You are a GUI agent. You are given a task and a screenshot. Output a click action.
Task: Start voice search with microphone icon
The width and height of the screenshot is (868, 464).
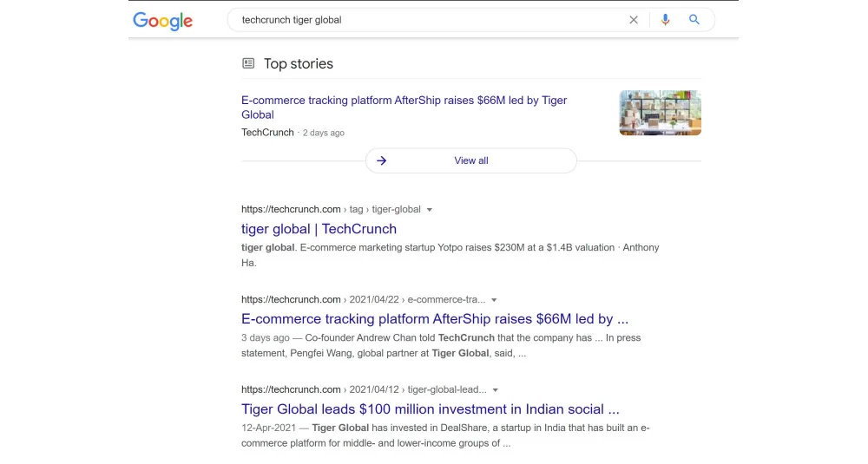tap(666, 20)
